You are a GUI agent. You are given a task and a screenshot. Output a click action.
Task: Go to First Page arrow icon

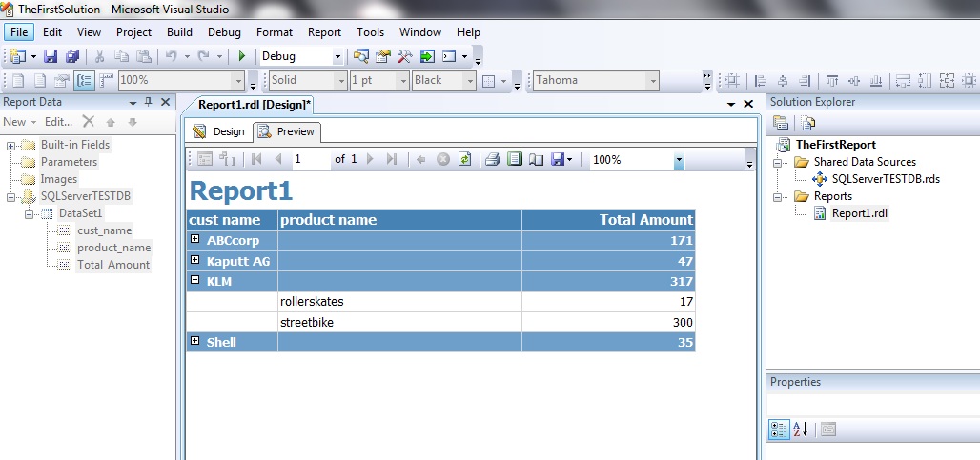click(x=256, y=160)
